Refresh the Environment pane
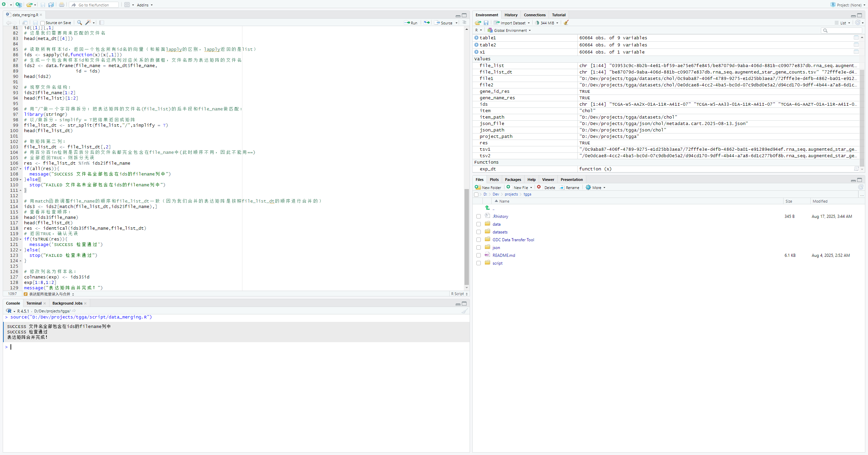Image resolution: width=868 pixels, height=455 pixels. [x=857, y=23]
